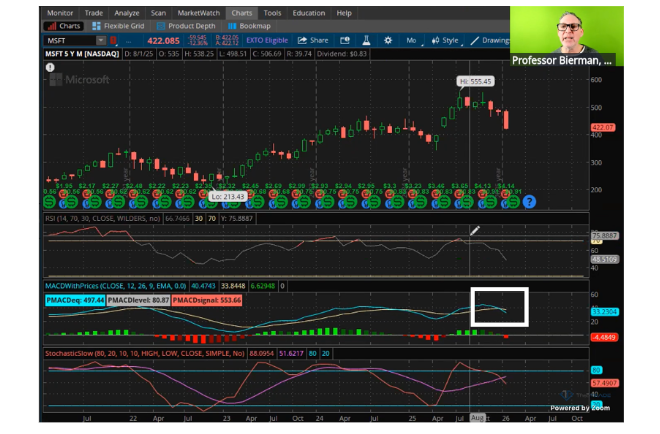
Task: Click the ellipsis button beside the symbol box
Action: tap(128, 41)
